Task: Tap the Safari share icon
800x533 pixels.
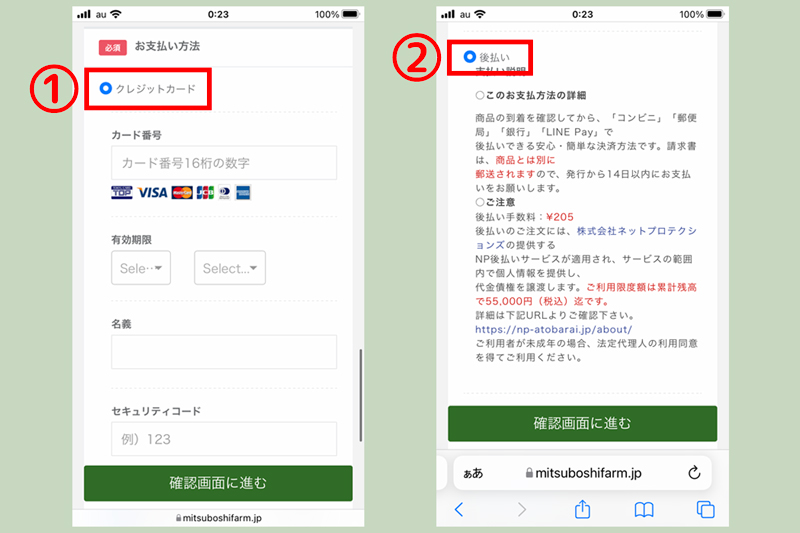Action: click(582, 510)
